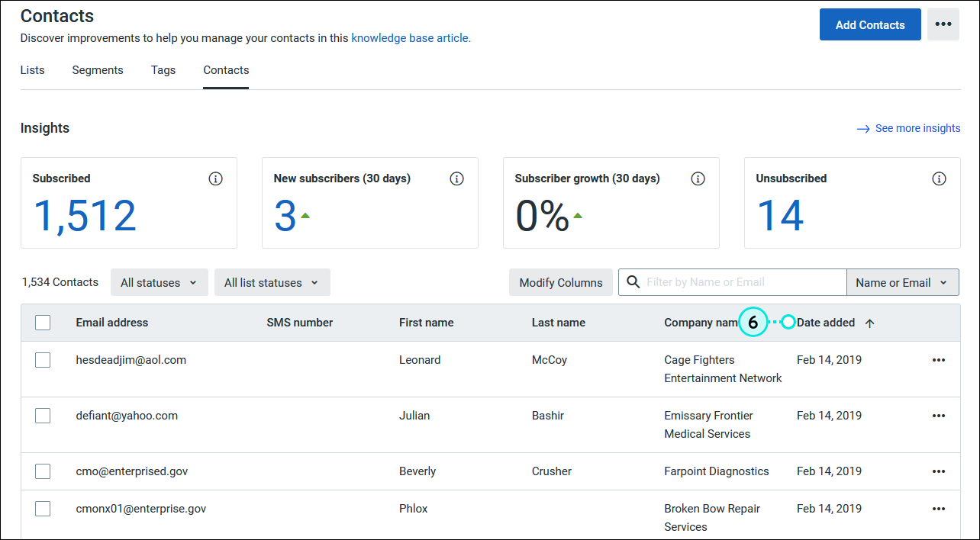
Task: Click info icon on Subscribed card
Action: click(216, 178)
